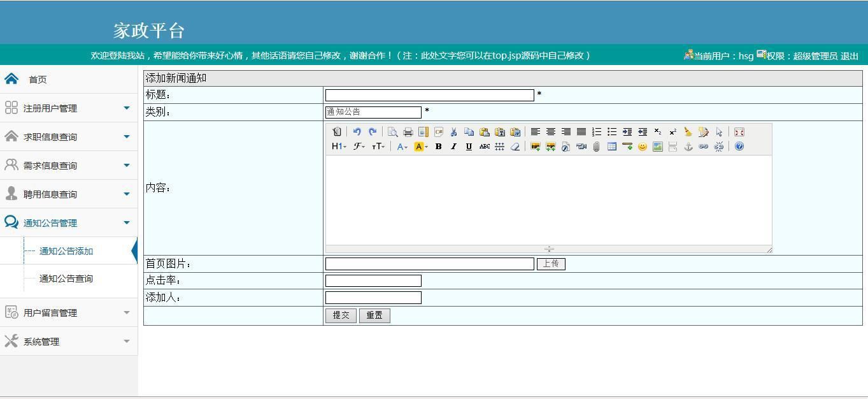868x399 pixels.
Task: Center align the editor text
Action: (x=551, y=132)
